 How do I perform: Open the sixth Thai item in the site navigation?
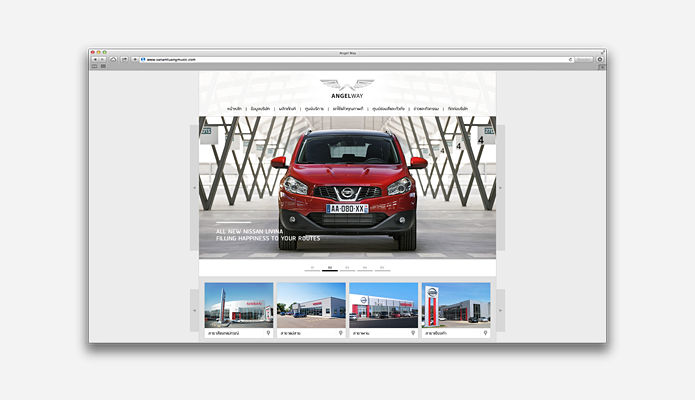388,109
